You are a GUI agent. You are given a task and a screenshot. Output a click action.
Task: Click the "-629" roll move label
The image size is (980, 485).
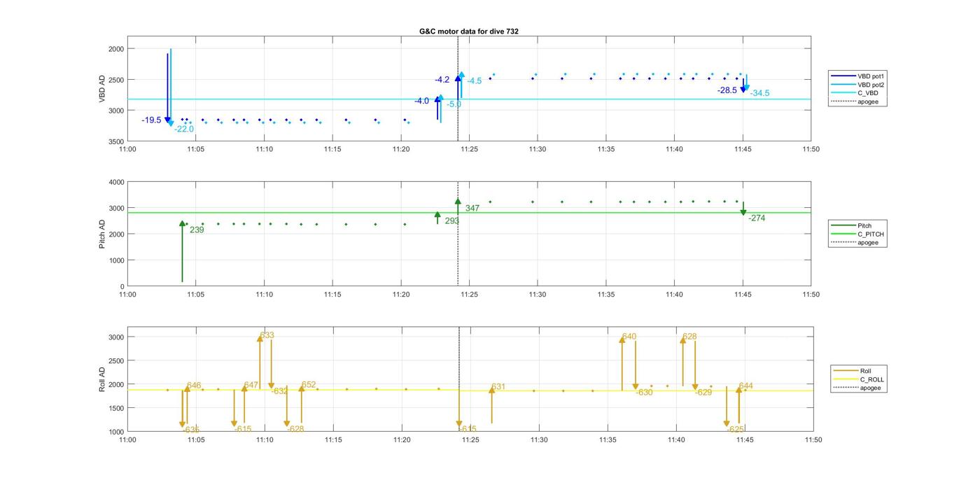point(703,393)
